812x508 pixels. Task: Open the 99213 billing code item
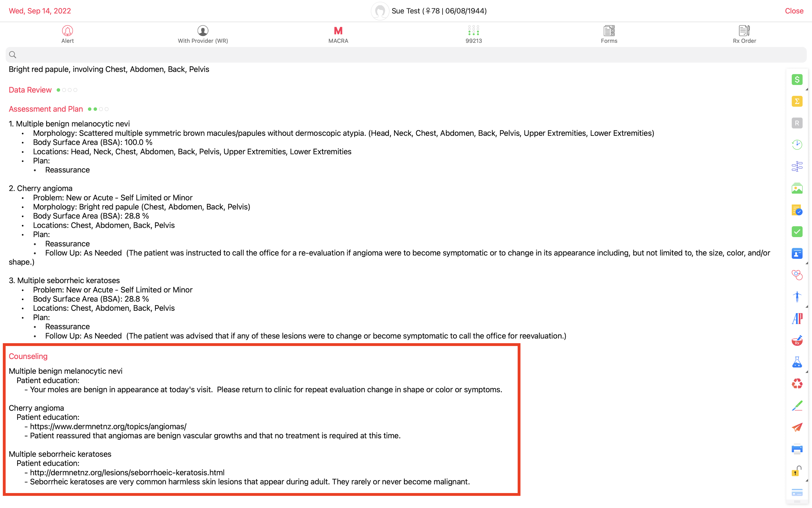(473, 34)
